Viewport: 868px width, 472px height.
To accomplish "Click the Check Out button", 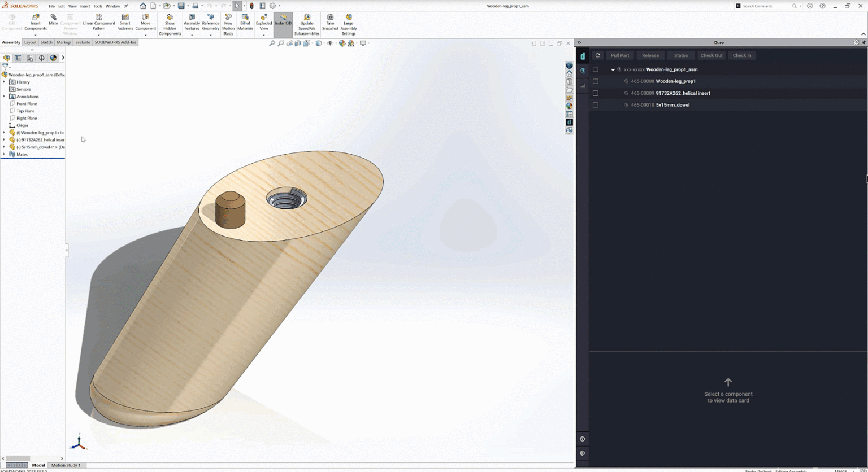I will click(711, 55).
